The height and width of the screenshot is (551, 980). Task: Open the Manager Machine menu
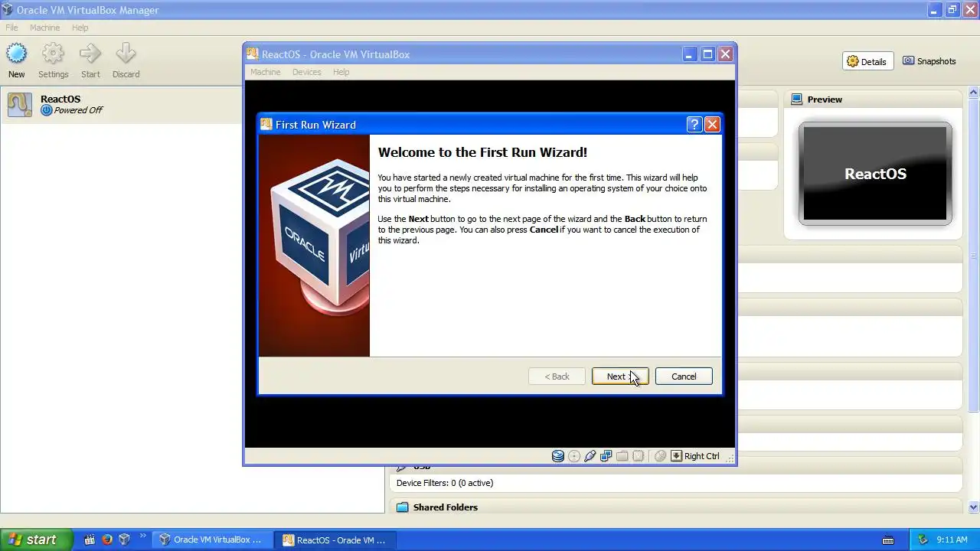[44, 28]
